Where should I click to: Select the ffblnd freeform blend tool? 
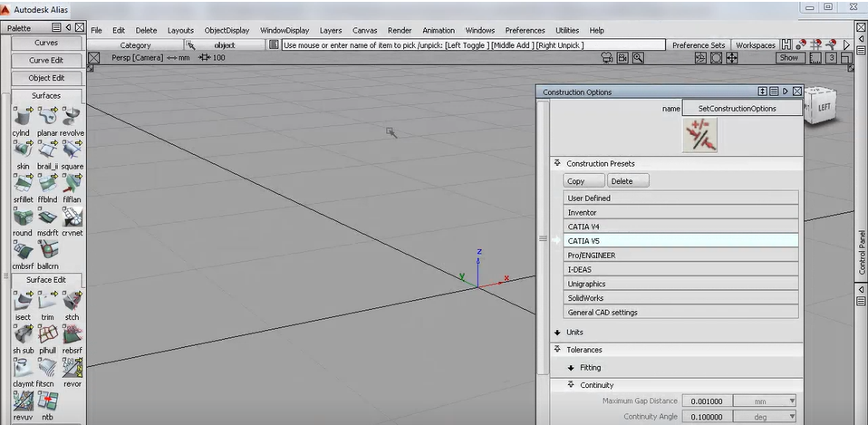tap(48, 183)
